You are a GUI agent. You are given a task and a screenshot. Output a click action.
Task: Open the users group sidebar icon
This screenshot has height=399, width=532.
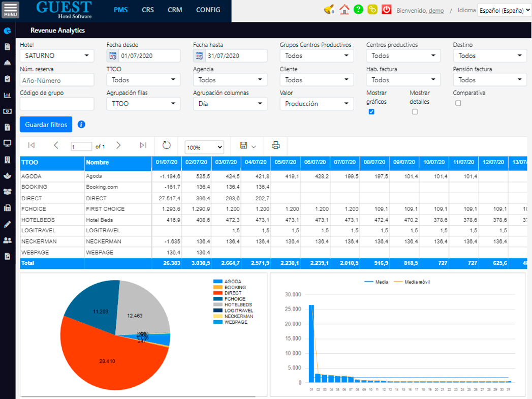pos(7,240)
